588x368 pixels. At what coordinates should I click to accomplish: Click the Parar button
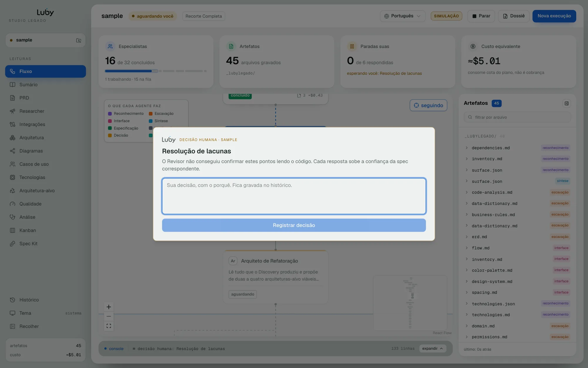(481, 16)
